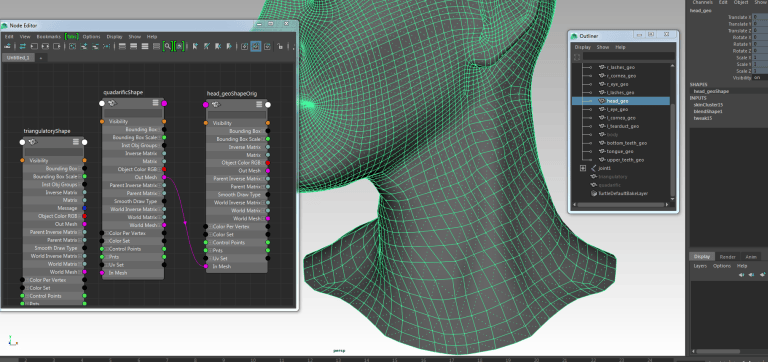The height and width of the screenshot is (362, 768).
Task: Open the Channels menu in Channel Box
Action: click(x=702, y=2)
